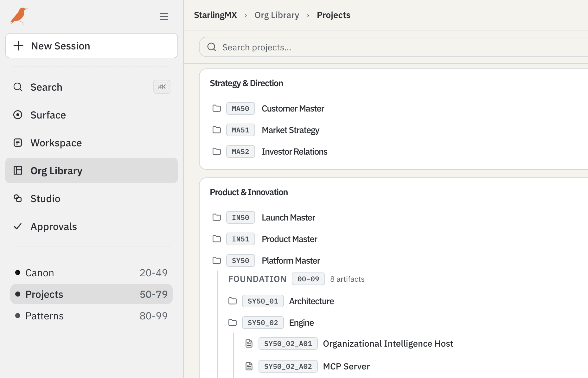The width and height of the screenshot is (588, 378).
Task: Click the StarlingMX bird logo
Action: point(19,16)
